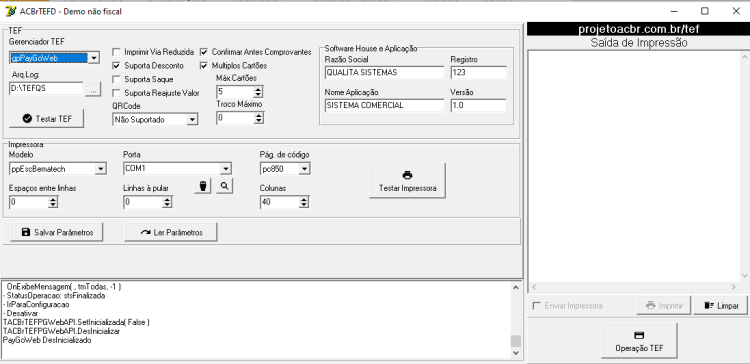Click the 'TACBrTEFPGWebAPI.DesInicializar' log line
This screenshot has height=364, width=750.
click(61, 331)
